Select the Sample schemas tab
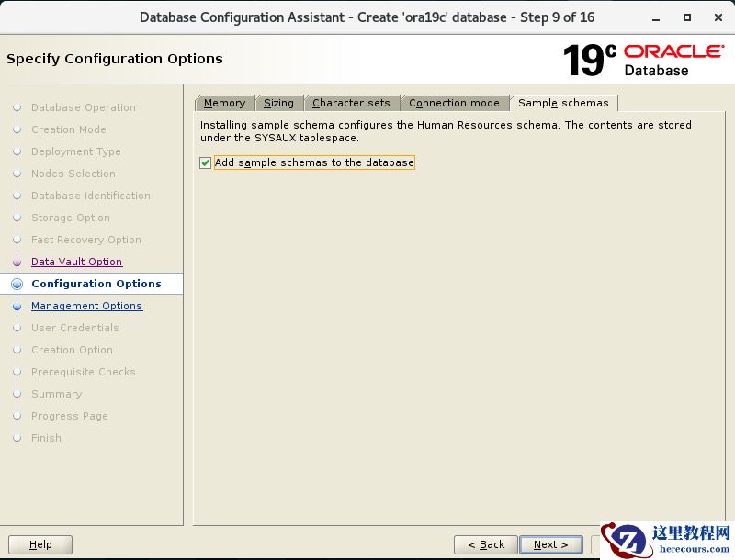735x560 pixels. (x=563, y=103)
